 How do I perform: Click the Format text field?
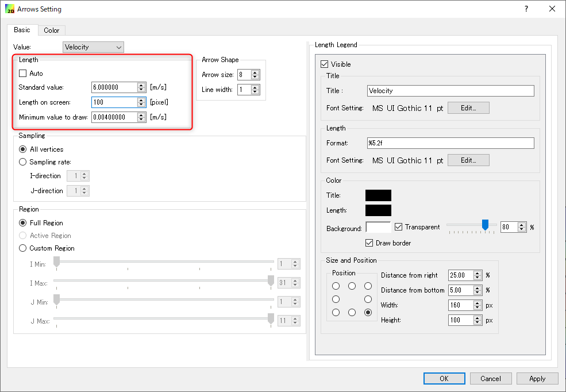pyautogui.click(x=451, y=143)
